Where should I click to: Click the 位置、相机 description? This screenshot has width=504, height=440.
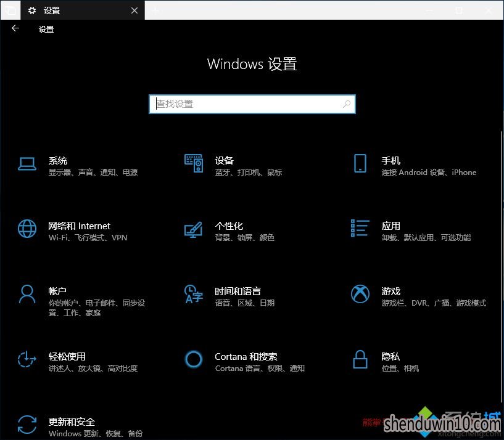(400, 369)
